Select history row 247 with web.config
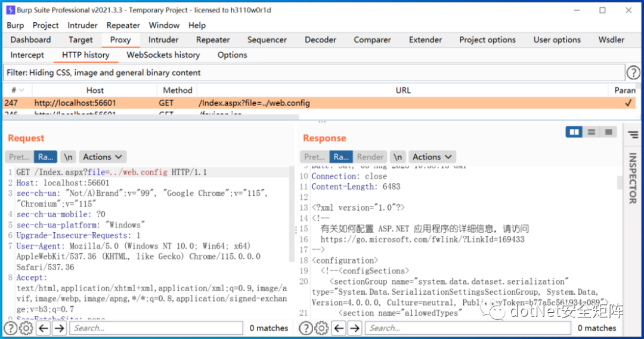Screen dimensions: 644x339 point(319,103)
